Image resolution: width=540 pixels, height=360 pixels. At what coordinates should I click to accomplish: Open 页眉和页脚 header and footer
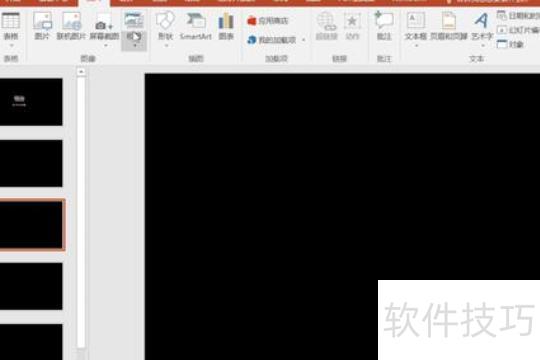coord(449,26)
